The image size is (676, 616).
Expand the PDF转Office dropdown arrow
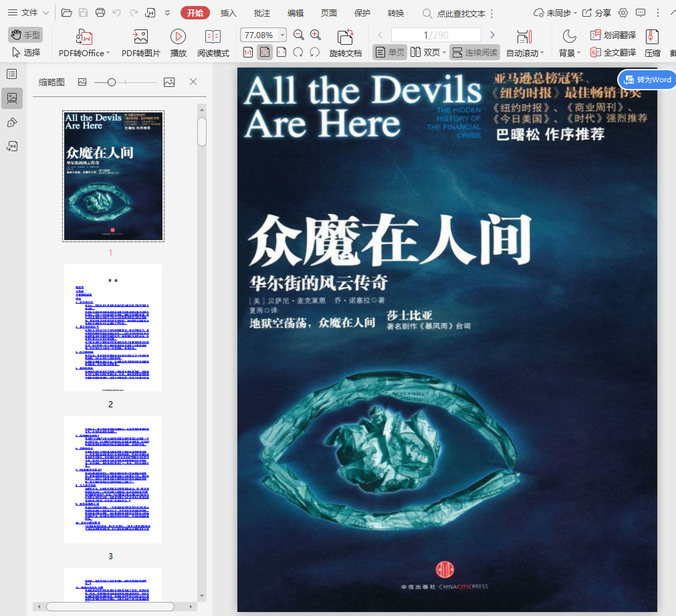coord(108,53)
